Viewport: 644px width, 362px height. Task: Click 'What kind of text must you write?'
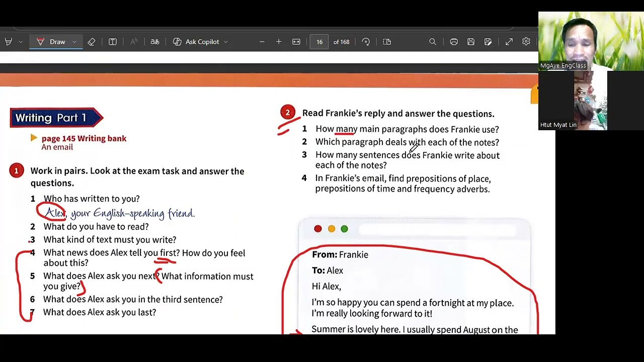(110, 240)
